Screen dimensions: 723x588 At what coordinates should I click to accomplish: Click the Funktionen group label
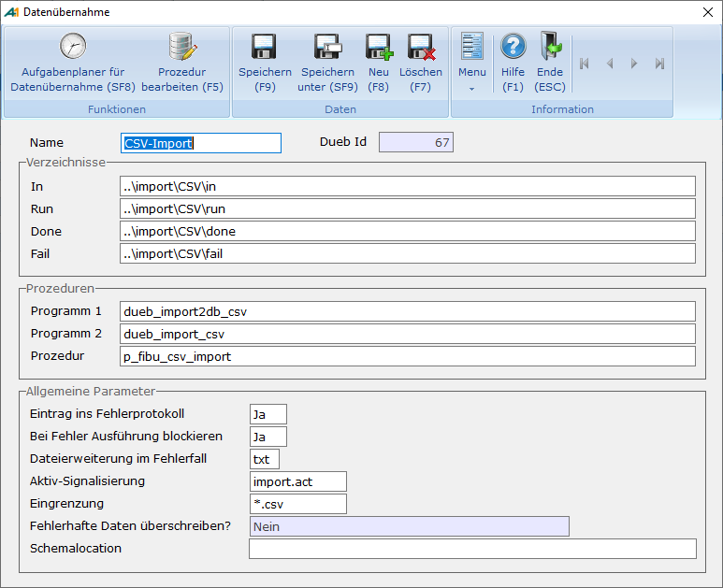[x=117, y=109]
